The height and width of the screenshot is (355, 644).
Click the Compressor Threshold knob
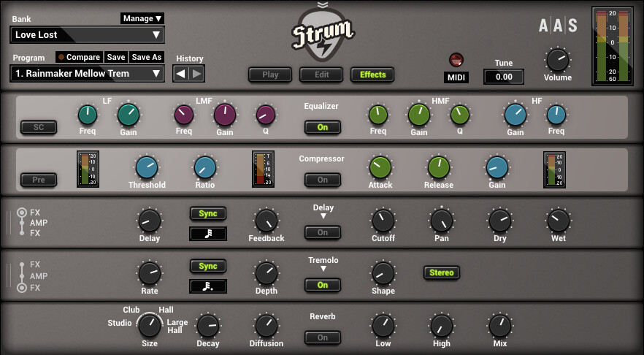click(147, 167)
